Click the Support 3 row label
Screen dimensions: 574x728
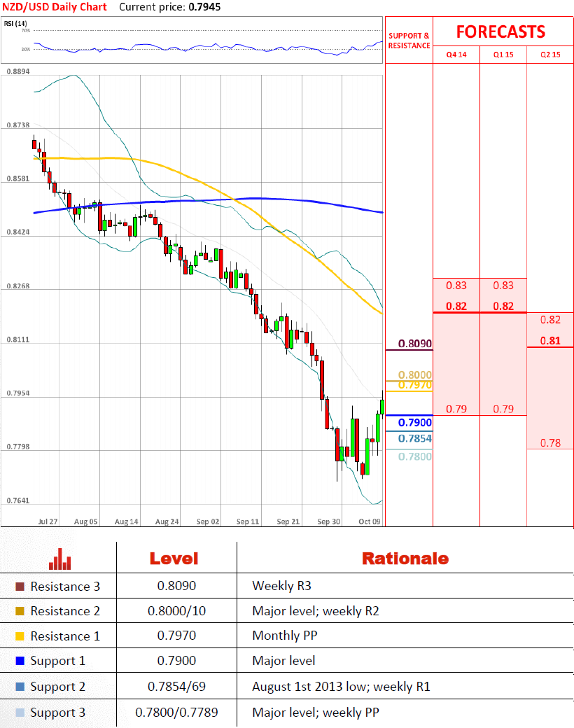[58, 713]
